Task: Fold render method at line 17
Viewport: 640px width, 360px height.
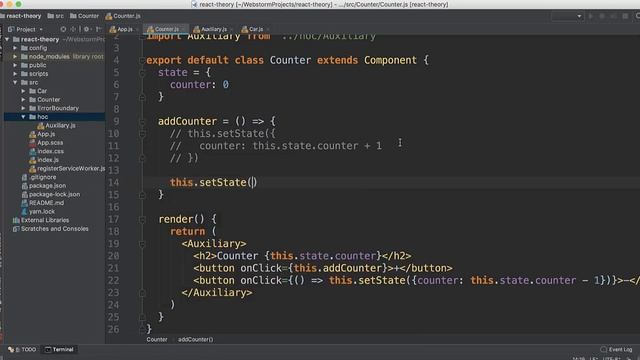Action: 142,220
